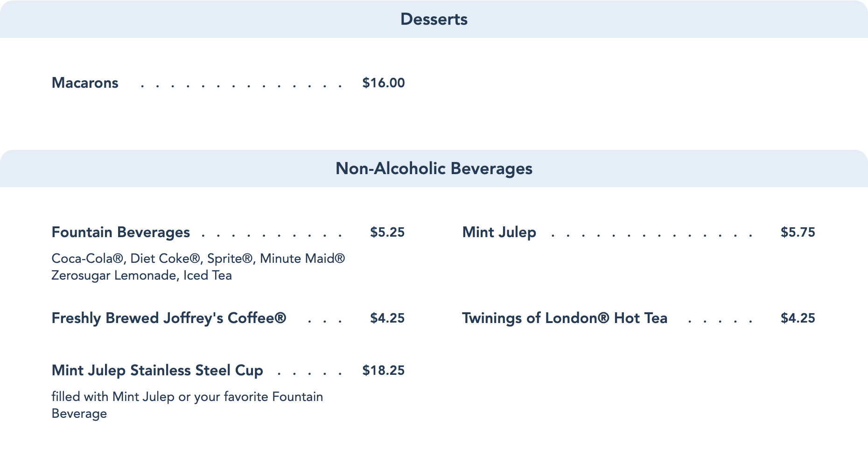Click the $5.75 price
868x464 pixels.
click(x=798, y=232)
